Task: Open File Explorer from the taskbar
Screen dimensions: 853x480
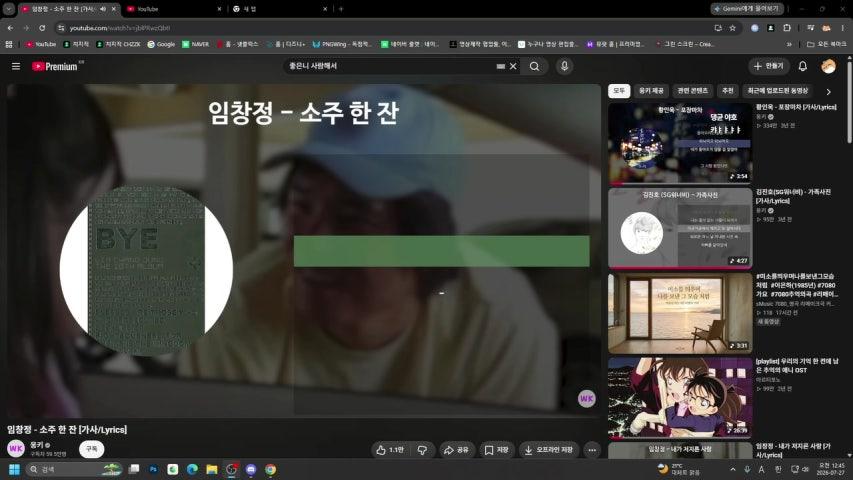Action: (x=212, y=469)
